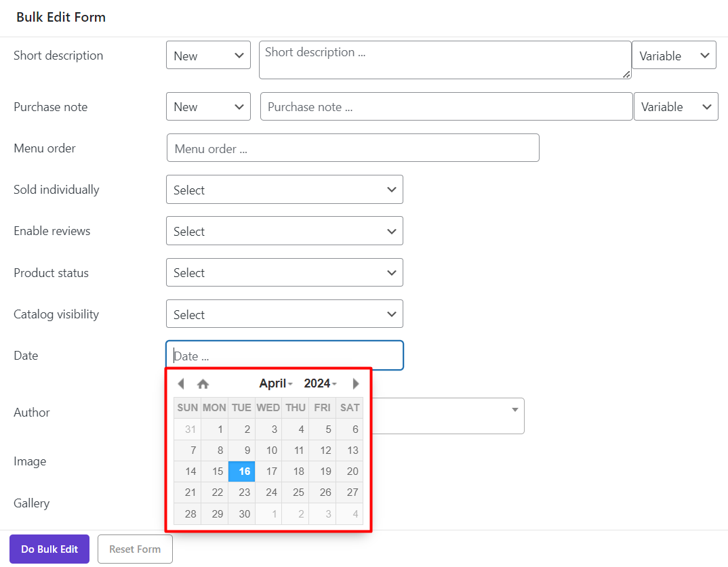Click the home icon in date picker
The width and height of the screenshot is (728, 567).
203,384
